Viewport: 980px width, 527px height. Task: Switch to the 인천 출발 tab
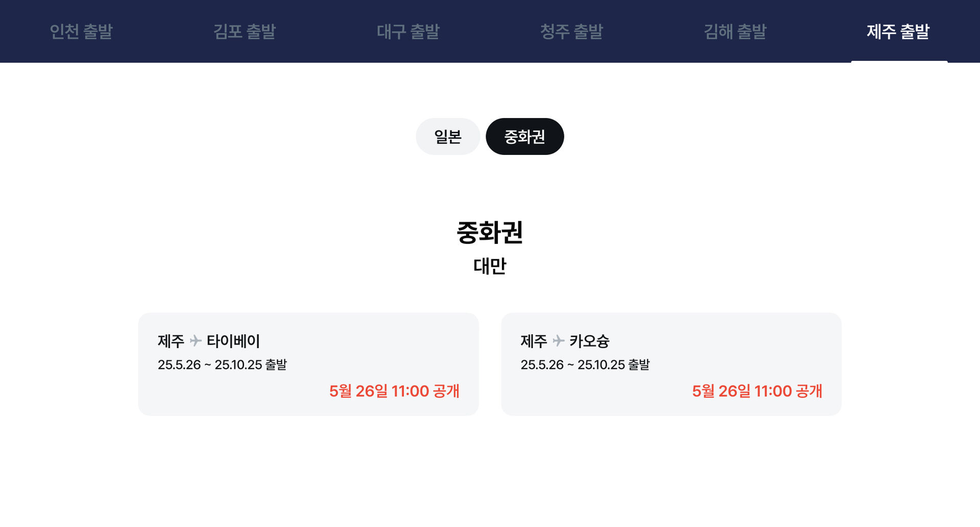pos(81,32)
